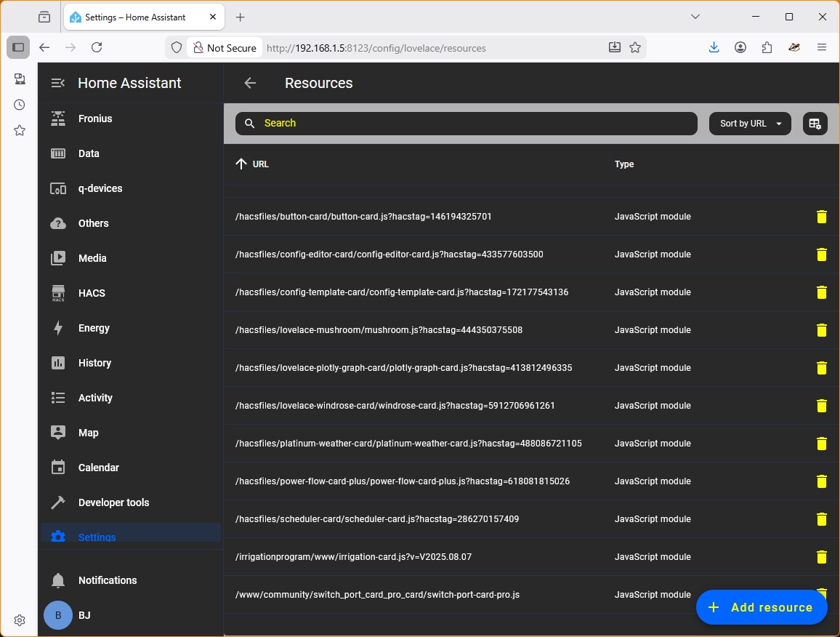
Task: Collapse the Home Assistant sidebar
Action: point(58,83)
